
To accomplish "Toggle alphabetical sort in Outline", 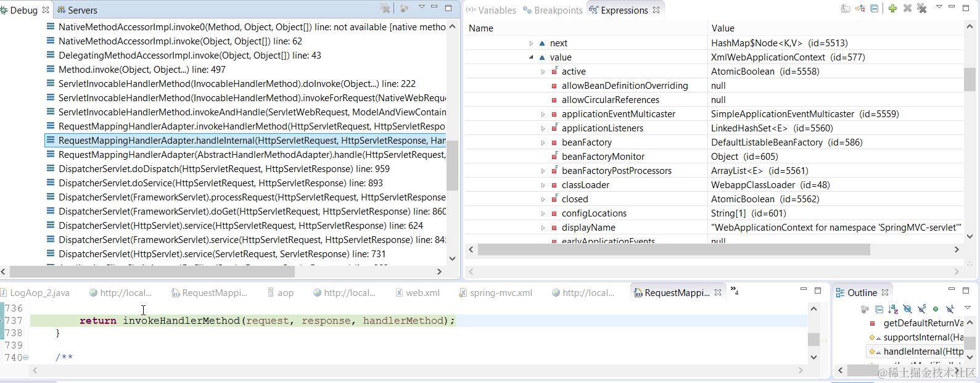I will click(893, 309).
